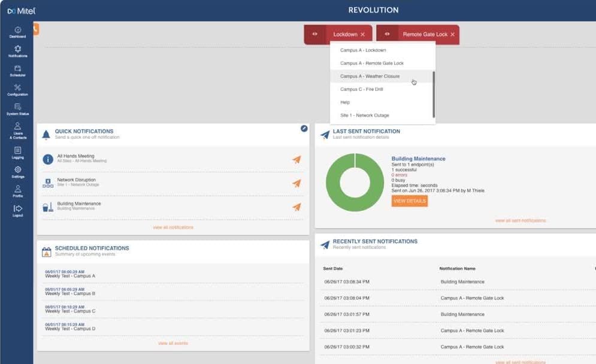596x364 pixels.
Task: Click the Network Disruption network icon
Action: click(48, 183)
